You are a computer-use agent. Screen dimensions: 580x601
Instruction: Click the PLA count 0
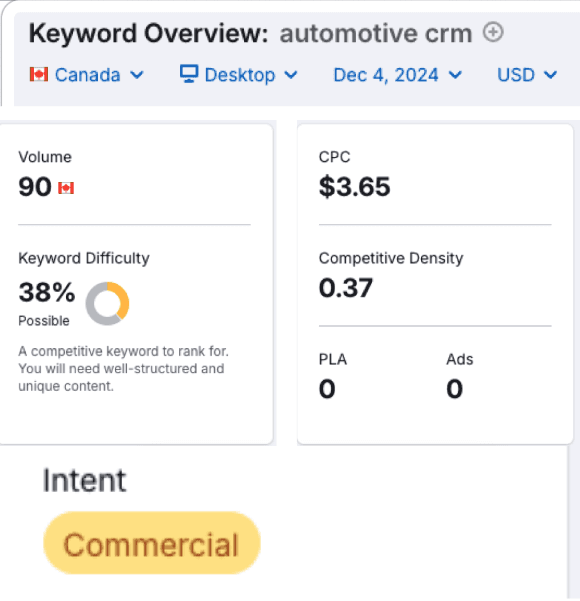[327, 389]
